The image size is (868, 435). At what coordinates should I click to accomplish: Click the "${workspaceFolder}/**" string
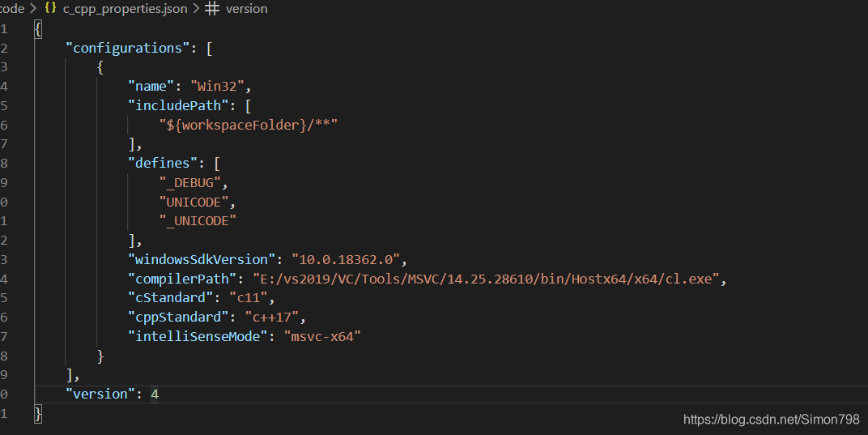coord(248,126)
